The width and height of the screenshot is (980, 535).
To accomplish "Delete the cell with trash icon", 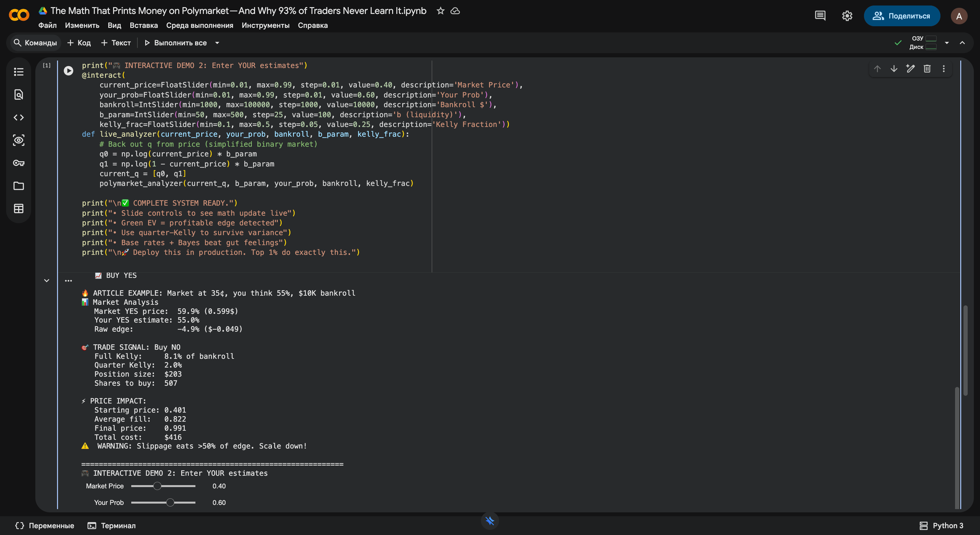I will tap(927, 68).
